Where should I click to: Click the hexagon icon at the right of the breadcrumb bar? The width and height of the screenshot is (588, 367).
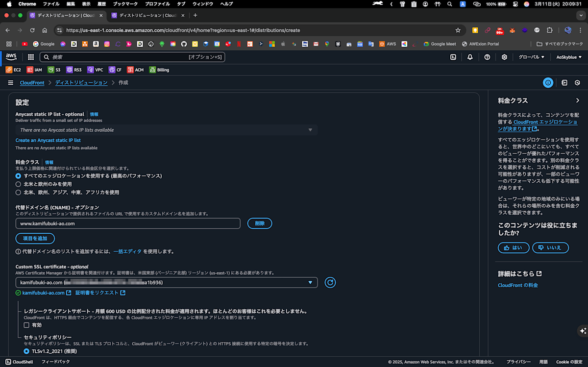577,83
